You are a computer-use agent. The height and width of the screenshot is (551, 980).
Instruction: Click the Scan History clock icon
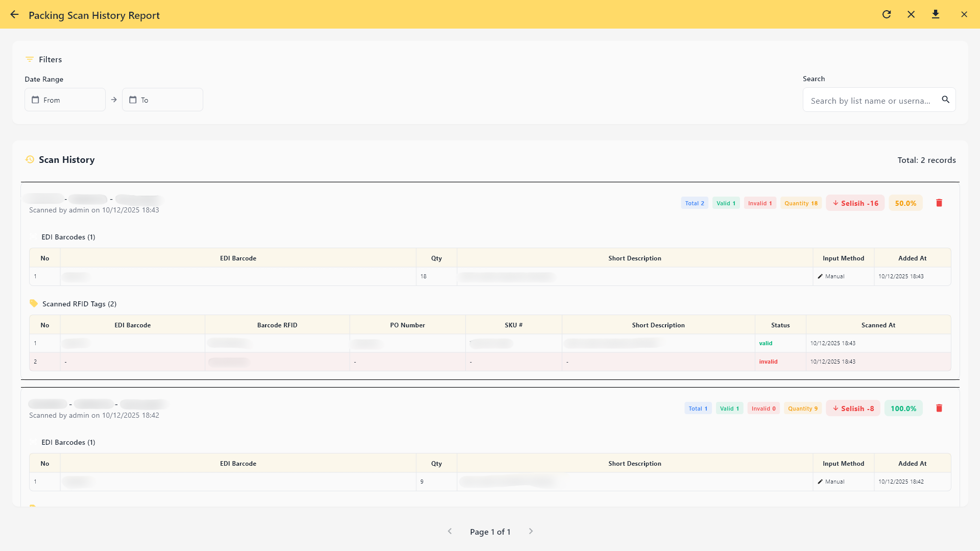(30, 160)
